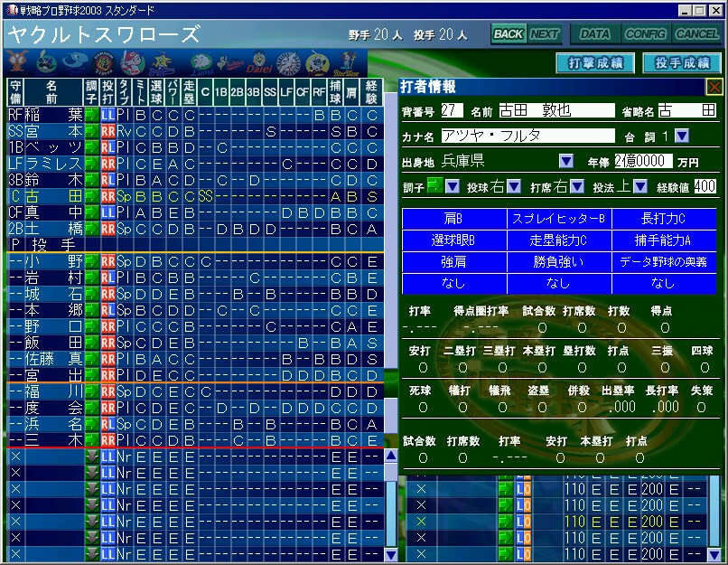Image resolution: width=728 pixels, height=565 pixels.
Task: Click the green condition arrow for 稲葉
Action: tap(90, 115)
